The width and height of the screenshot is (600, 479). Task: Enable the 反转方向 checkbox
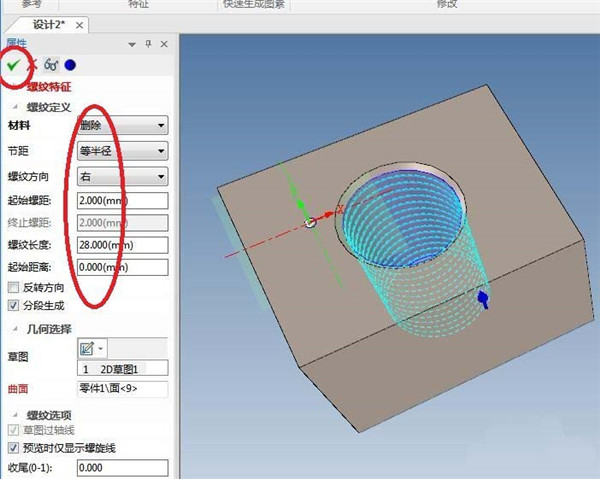(13, 287)
